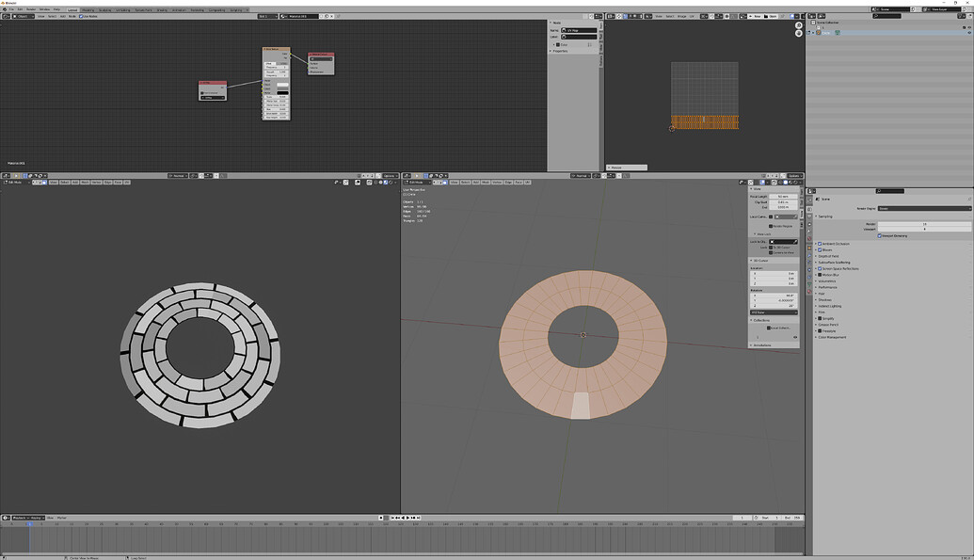
Task: Expand the Shadows panel
Action: click(x=823, y=299)
